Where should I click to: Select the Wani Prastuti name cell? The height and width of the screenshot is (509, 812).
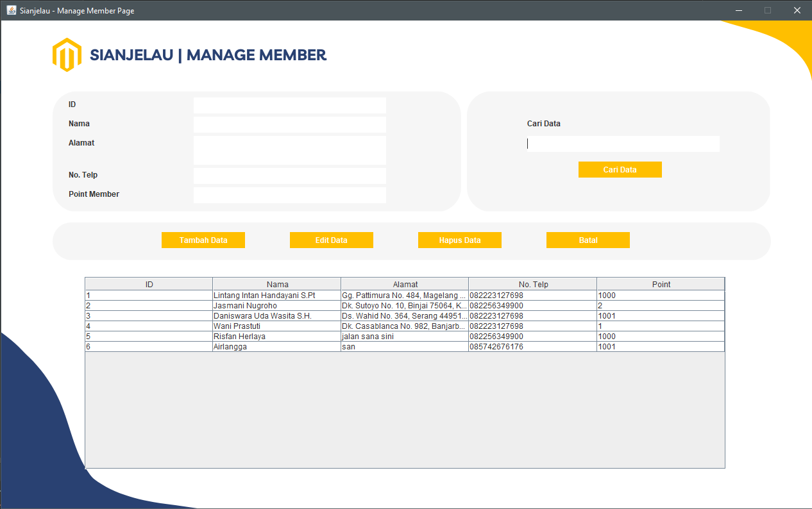[x=276, y=326]
